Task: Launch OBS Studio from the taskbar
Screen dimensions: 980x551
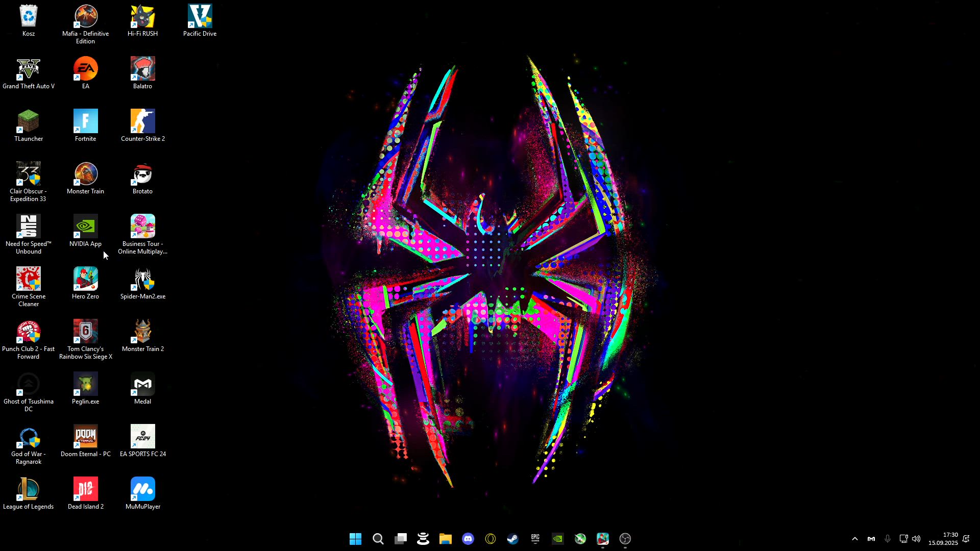Action: [x=625, y=539]
